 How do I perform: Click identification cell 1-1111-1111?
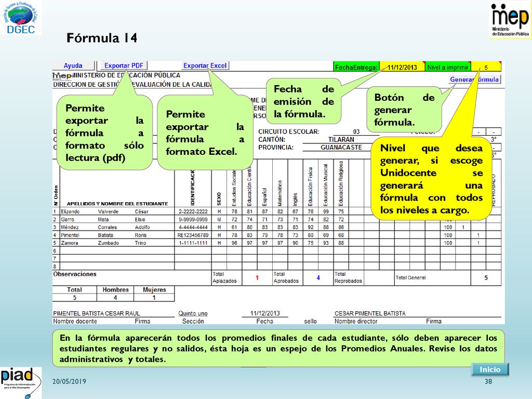pos(193,243)
